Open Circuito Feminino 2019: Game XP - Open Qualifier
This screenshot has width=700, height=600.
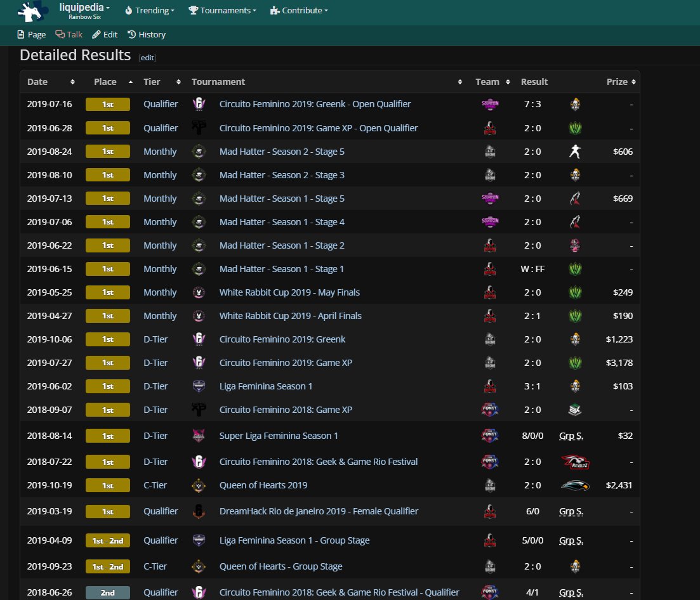[x=319, y=128]
